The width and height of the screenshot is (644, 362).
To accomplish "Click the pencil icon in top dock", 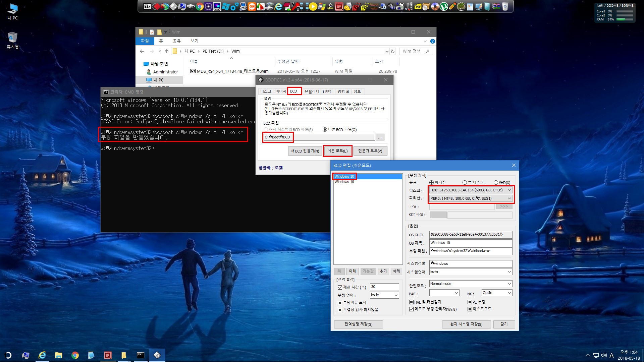I will coord(452,6).
